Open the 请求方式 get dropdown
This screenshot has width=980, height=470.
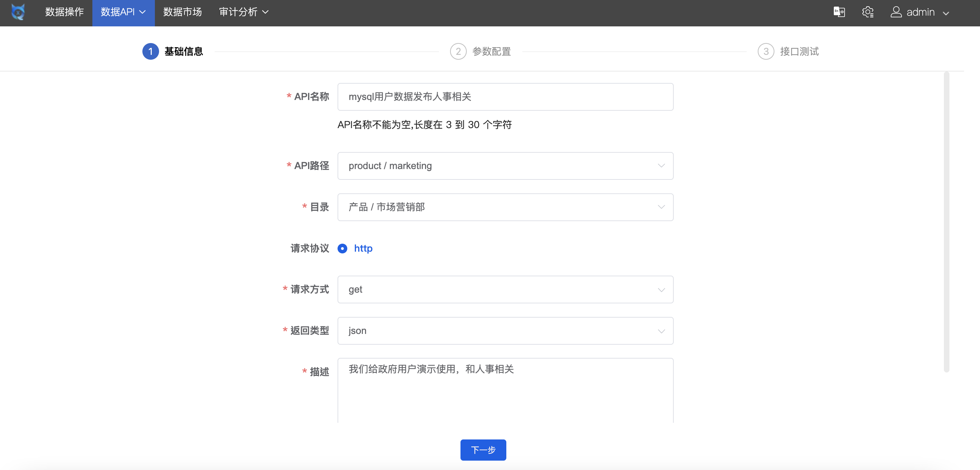pyautogui.click(x=505, y=290)
